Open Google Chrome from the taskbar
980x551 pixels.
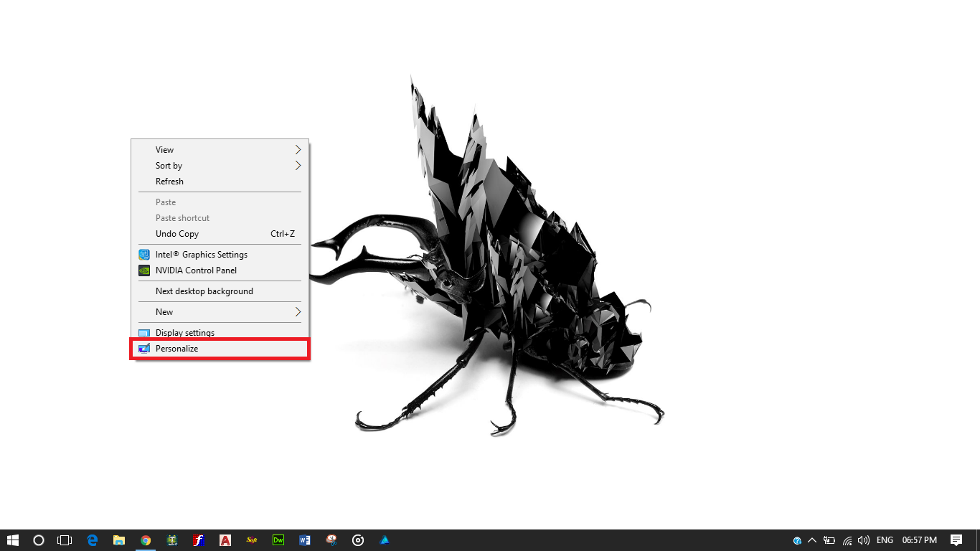(x=146, y=540)
